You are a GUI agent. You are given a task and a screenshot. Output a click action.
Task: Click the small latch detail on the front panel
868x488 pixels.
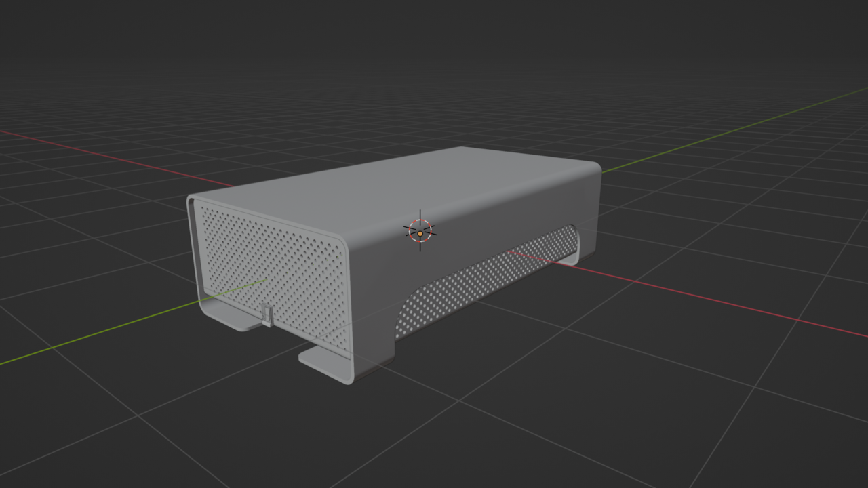coord(266,312)
